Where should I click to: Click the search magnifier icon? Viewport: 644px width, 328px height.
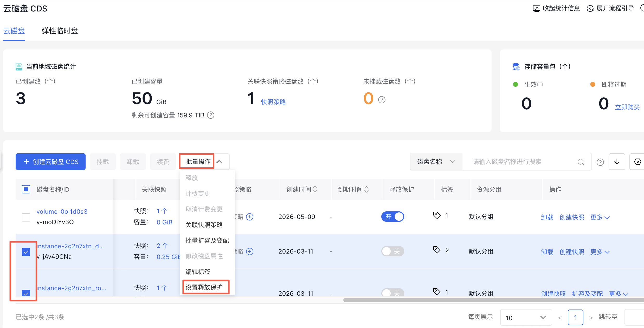(x=581, y=162)
